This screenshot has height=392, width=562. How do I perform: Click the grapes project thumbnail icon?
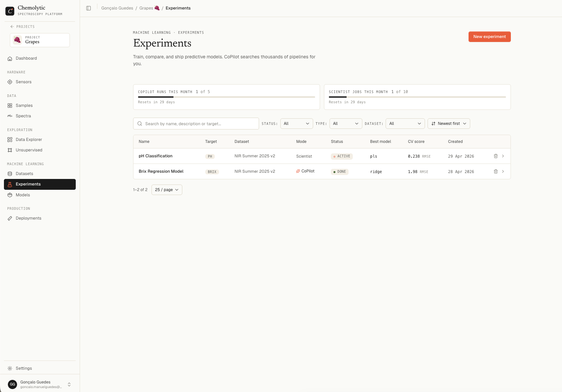click(17, 40)
